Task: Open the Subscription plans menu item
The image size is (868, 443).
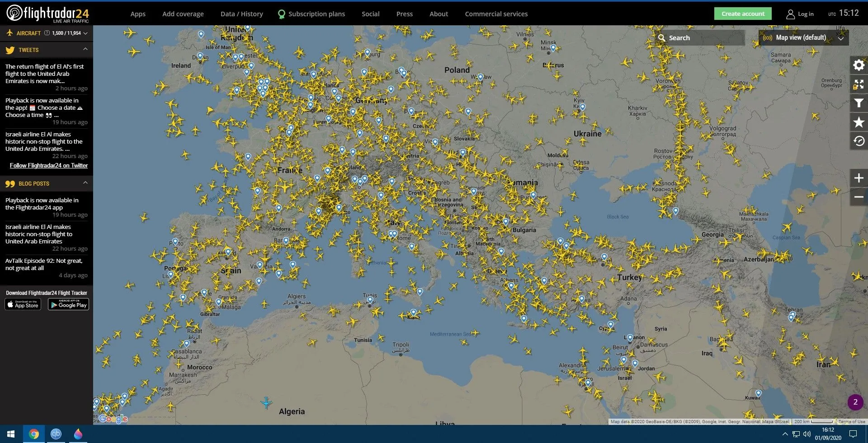Action: 316,14
